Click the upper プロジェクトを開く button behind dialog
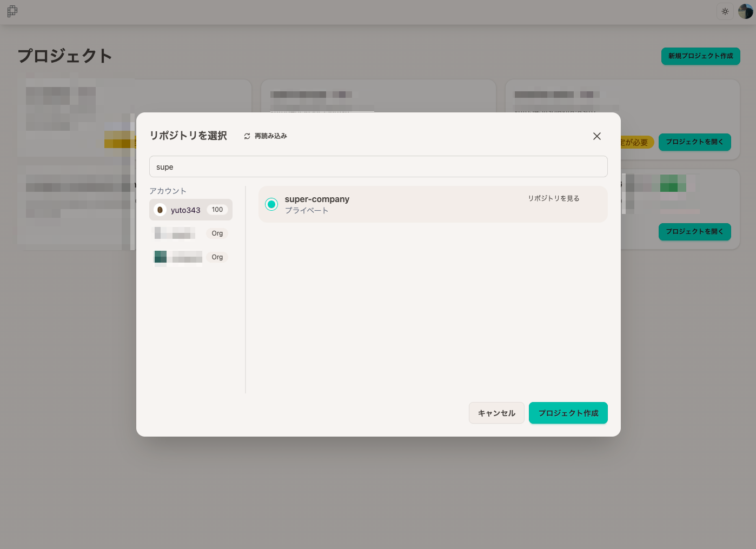The height and width of the screenshot is (549, 756). point(695,142)
